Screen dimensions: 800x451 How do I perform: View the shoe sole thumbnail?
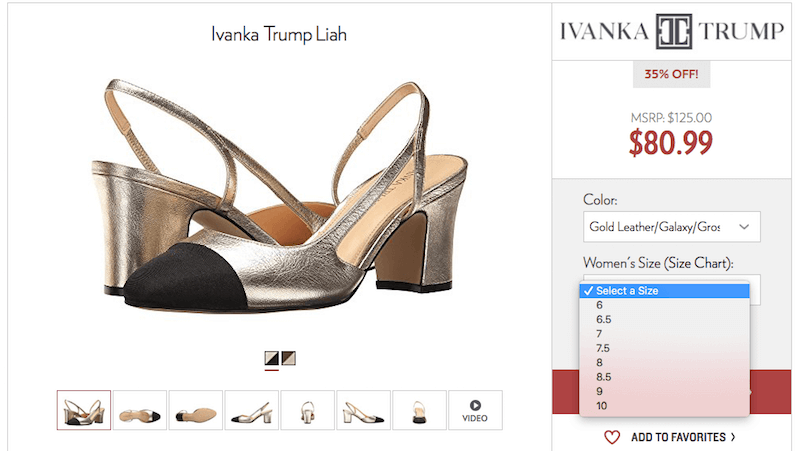196,410
